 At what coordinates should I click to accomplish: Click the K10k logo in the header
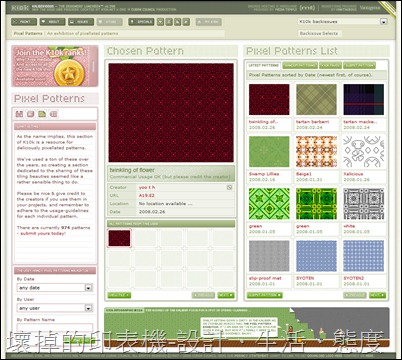pyautogui.click(x=19, y=7)
